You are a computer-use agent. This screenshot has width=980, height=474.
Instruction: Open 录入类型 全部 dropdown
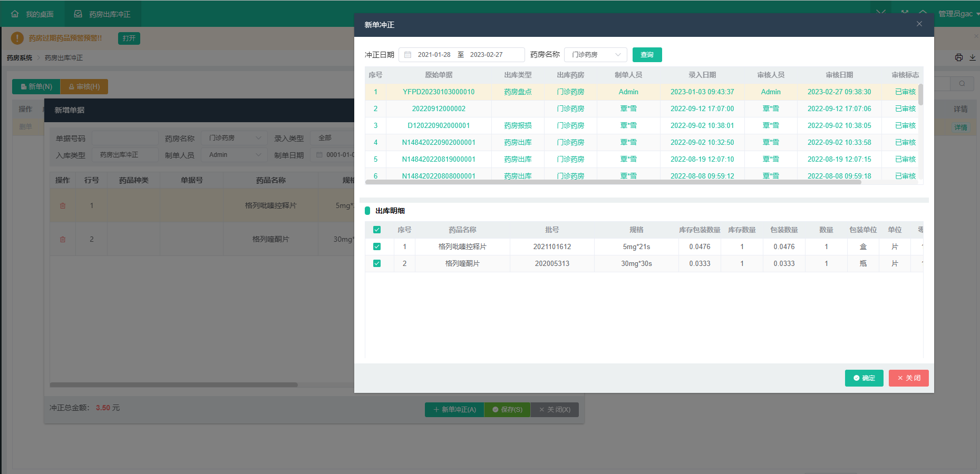tap(332, 138)
